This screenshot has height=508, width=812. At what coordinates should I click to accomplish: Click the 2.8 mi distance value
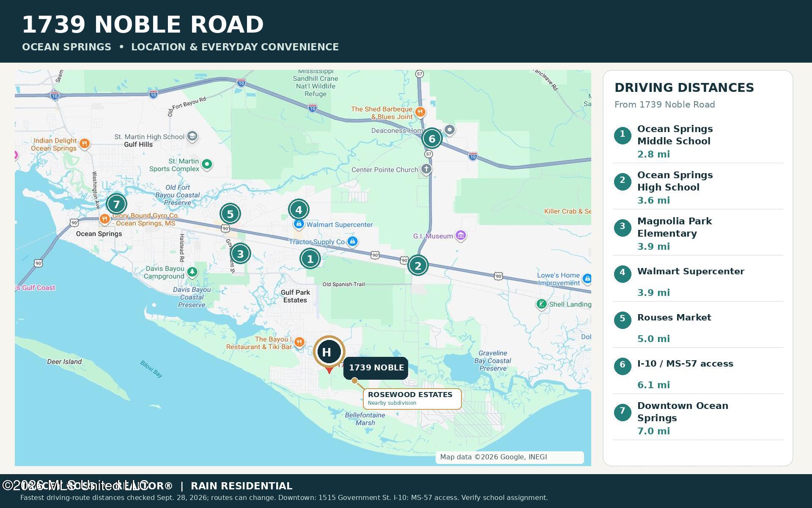click(653, 155)
